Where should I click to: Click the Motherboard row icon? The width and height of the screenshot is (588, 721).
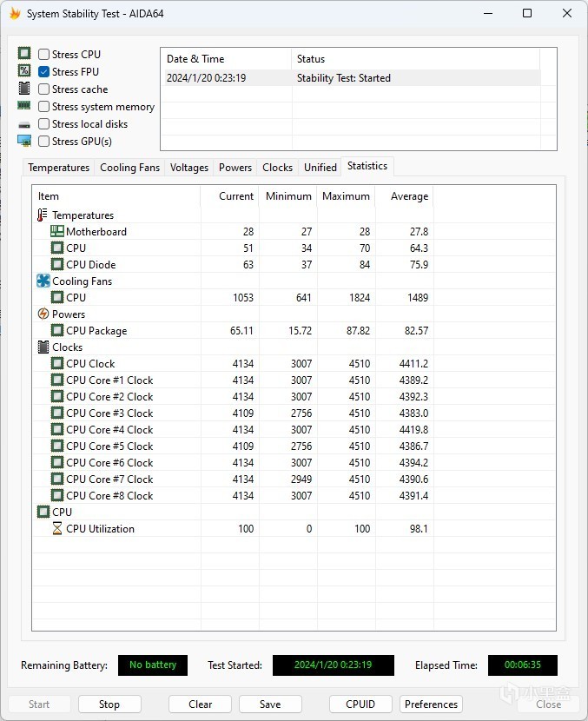click(57, 231)
